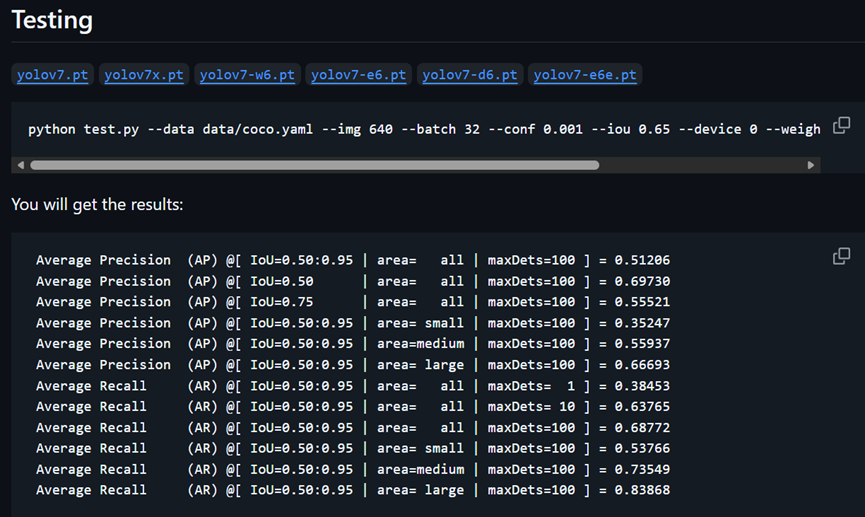Click 'IoU=0.75' in the AP row
The height and width of the screenshot is (517, 865).
click(282, 302)
